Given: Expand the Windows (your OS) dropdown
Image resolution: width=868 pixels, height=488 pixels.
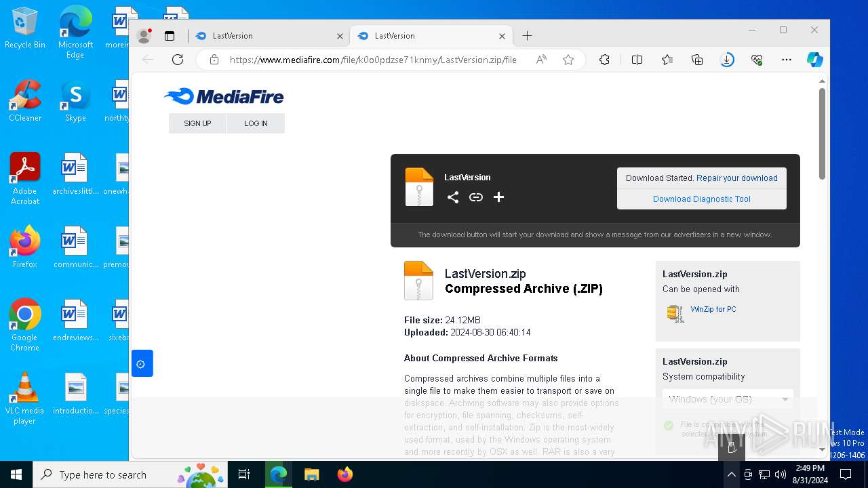Looking at the screenshot, I should (x=728, y=399).
